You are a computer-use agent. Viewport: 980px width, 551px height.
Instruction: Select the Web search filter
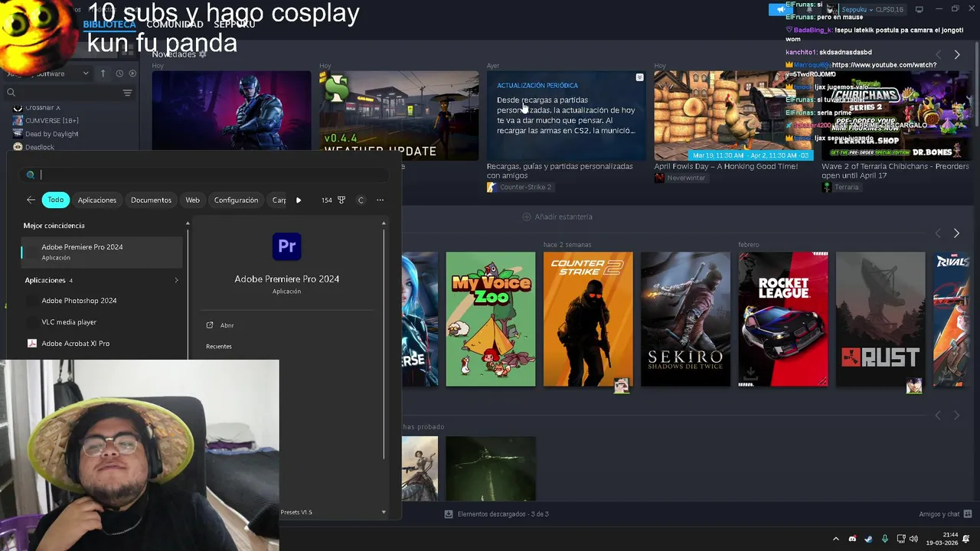tap(192, 200)
